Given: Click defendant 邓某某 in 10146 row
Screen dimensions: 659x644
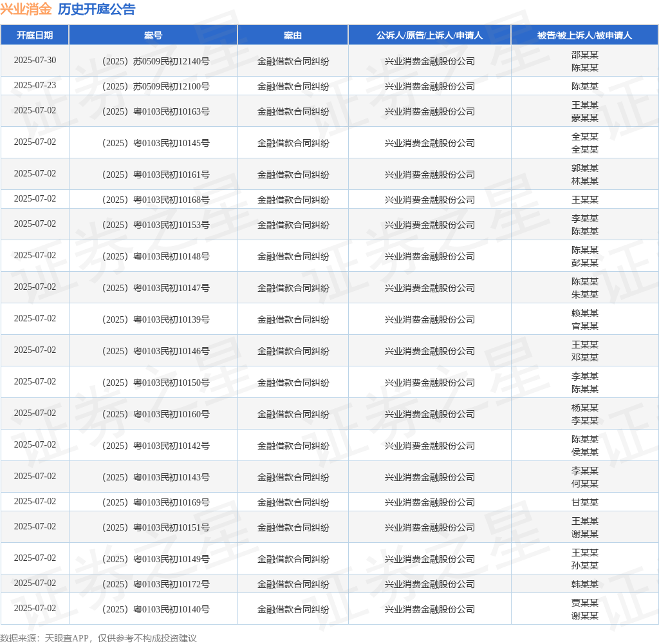Looking at the screenshot, I should (x=584, y=357).
